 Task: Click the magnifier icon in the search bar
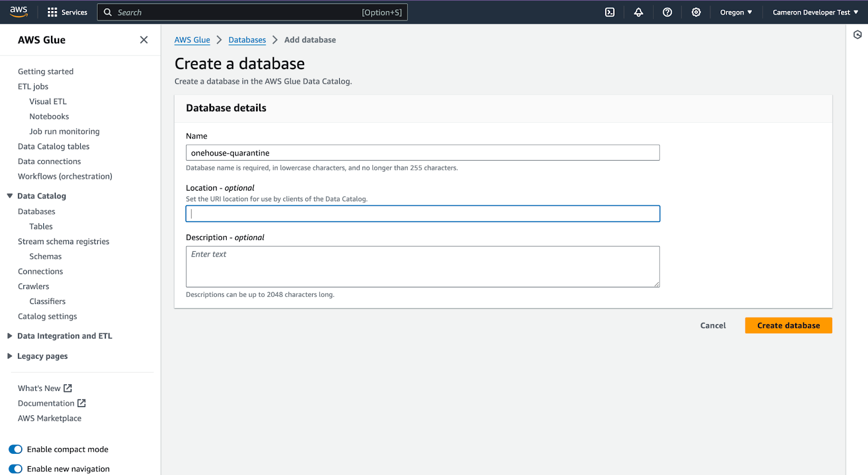pyautogui.click(x=107, y=12)
